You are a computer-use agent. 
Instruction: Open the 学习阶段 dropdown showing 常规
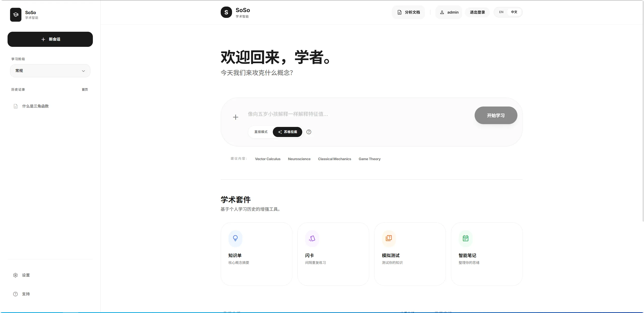coord(50,71)
